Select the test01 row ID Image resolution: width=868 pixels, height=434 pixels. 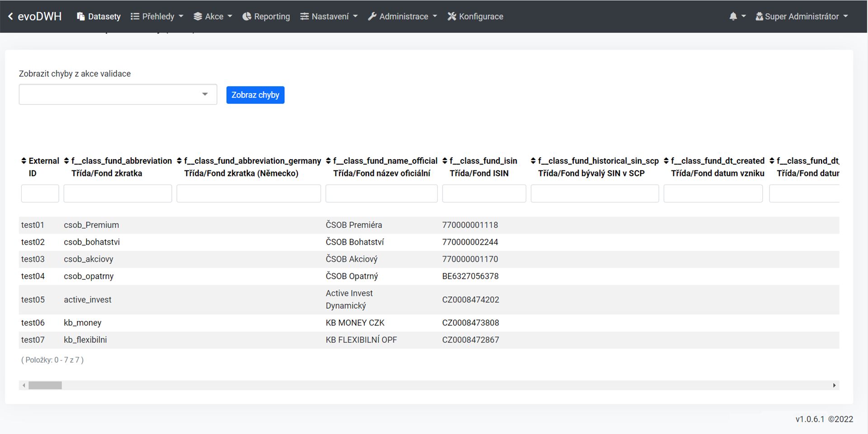click(33, 225)
